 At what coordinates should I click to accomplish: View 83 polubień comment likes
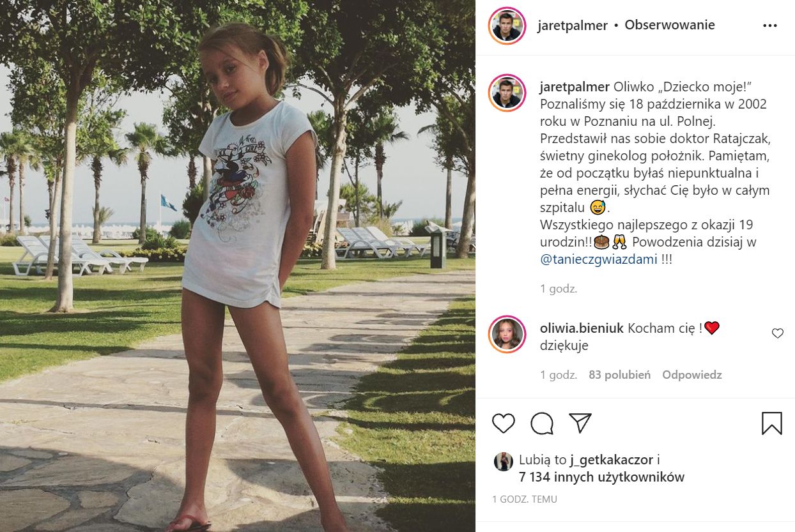(x=619, y=375)
